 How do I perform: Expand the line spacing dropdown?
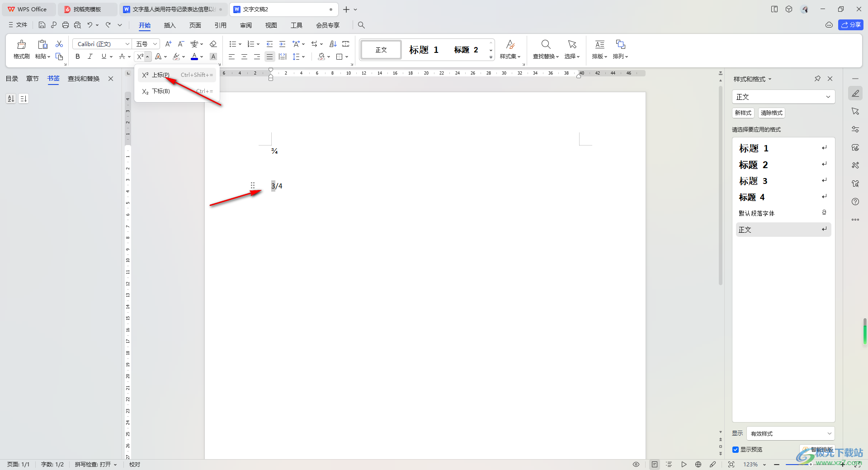click(x=303, y=56)
